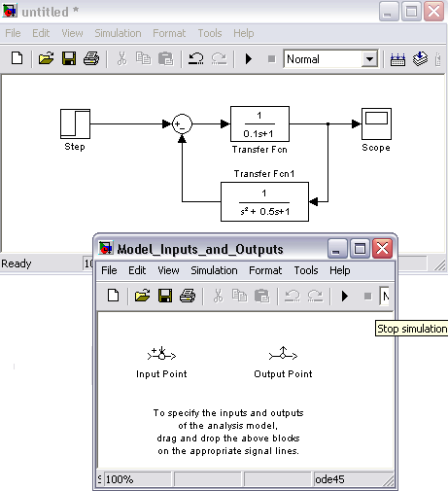Paste icon in untitled window toolbar
The height and width of the screenshot is (491, 448).
coord(165,59)
